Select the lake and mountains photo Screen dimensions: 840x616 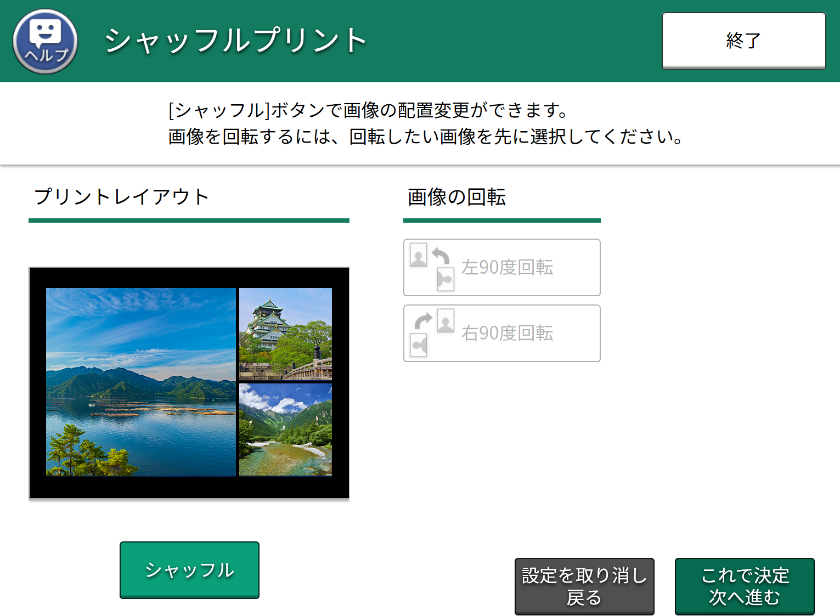tap(140, 382)
